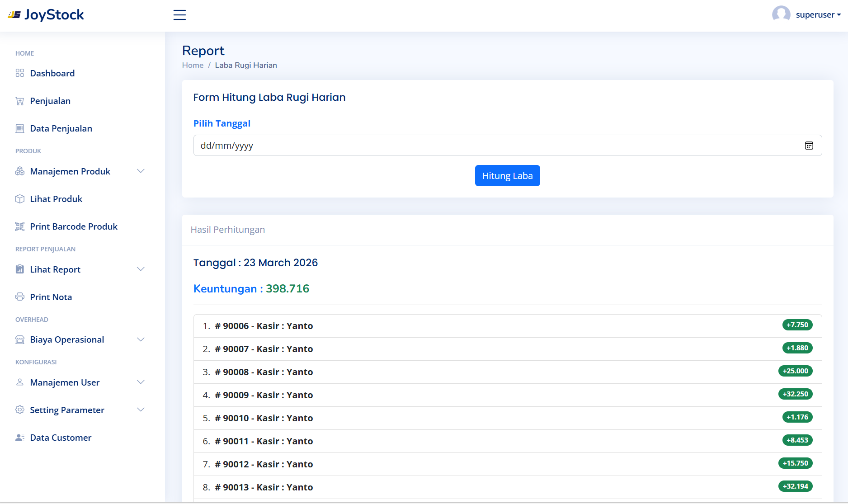Select transaction # 90007 row

click(508, 349)
